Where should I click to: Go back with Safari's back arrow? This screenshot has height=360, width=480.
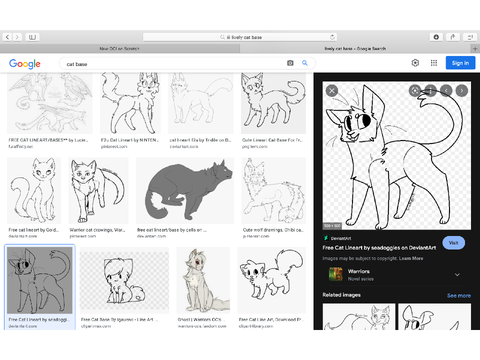click(x=7, y=37)
